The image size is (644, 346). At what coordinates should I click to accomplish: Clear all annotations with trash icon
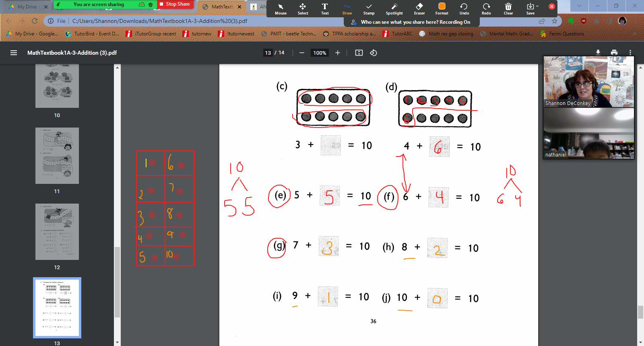(x=508, y=8)
